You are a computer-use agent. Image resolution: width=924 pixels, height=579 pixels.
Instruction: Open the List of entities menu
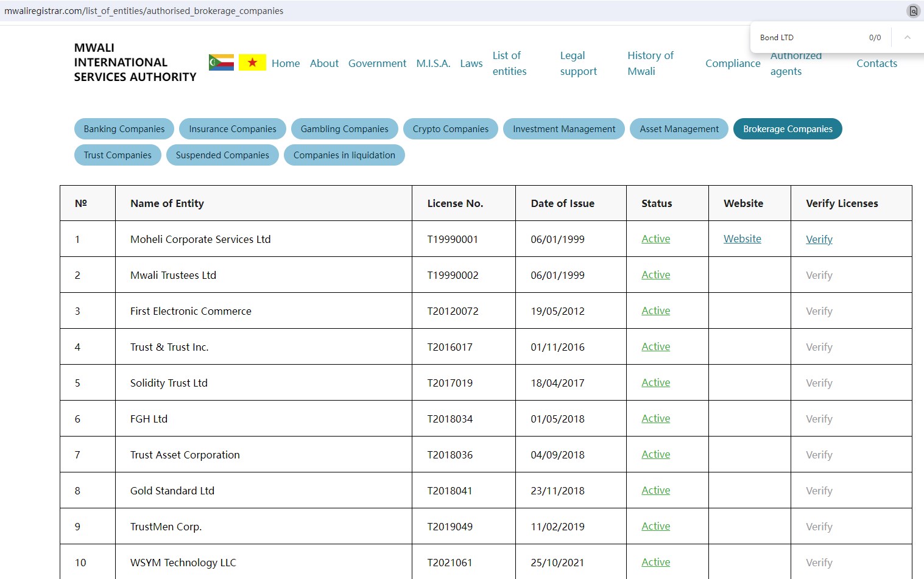point(509,63)
